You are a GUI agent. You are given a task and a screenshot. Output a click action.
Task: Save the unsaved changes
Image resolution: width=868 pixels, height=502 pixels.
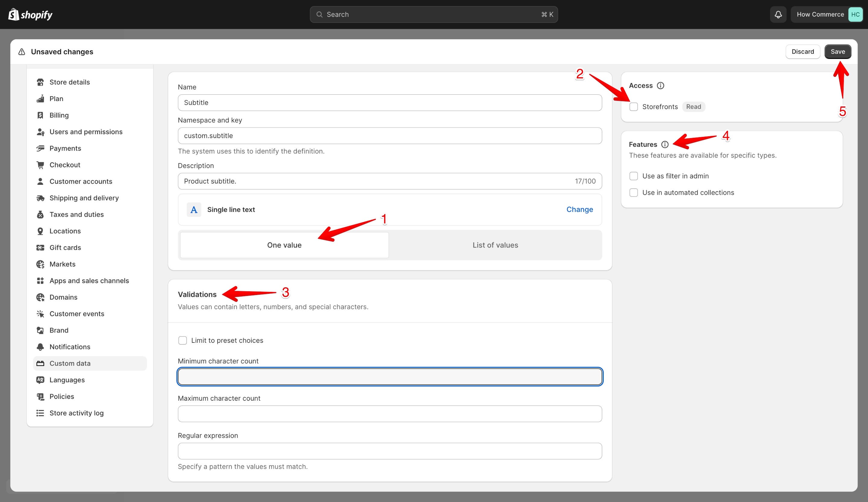tap(838, 52)
